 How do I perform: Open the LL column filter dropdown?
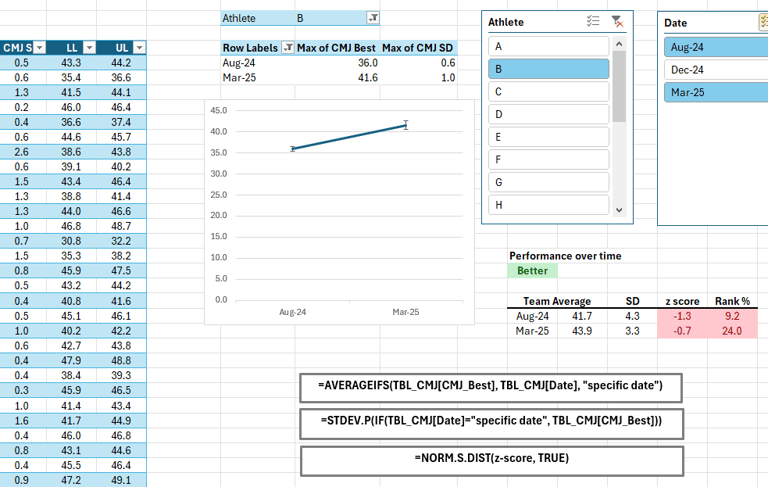coord(89,48)
